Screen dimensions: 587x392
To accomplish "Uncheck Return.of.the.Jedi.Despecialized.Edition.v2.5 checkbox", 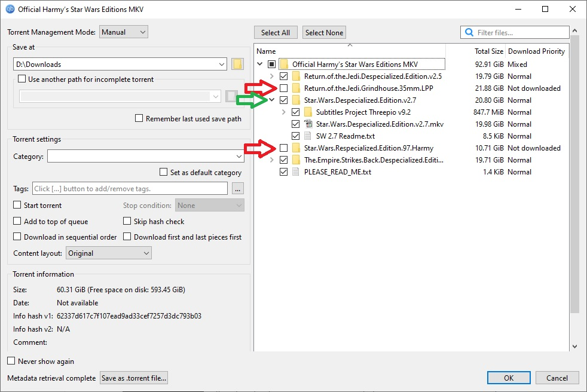I will 284,76.
